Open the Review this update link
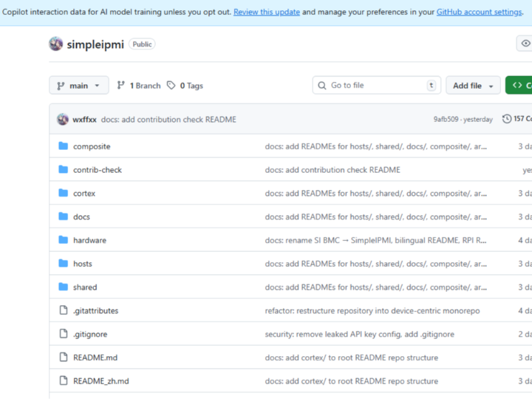This screenshot has width=532, height=399. [267, 13]
